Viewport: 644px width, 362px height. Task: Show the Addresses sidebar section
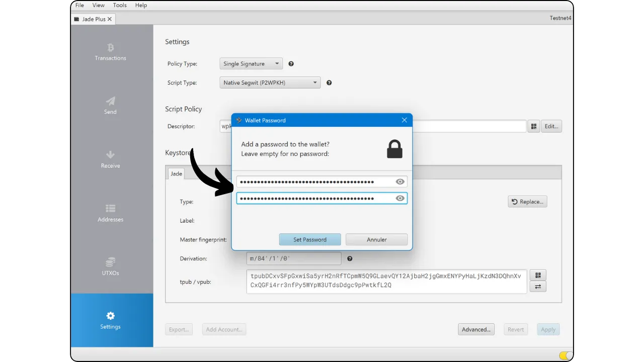click(x=110, y=213)
